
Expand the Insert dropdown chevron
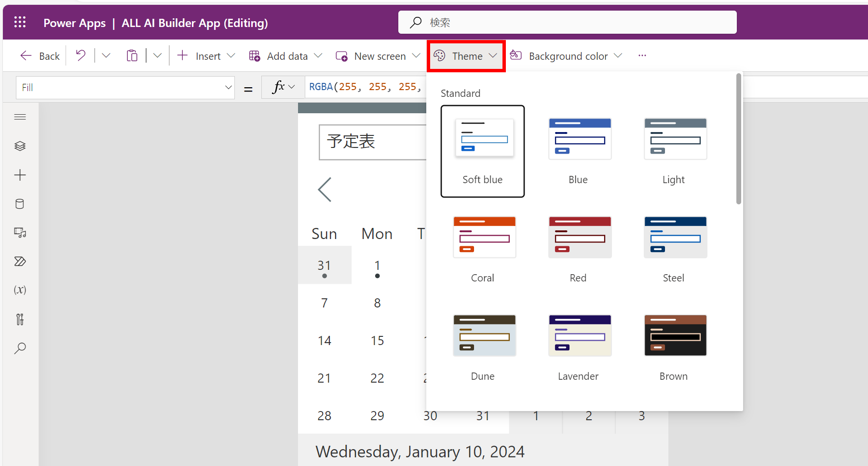point(231,56)
